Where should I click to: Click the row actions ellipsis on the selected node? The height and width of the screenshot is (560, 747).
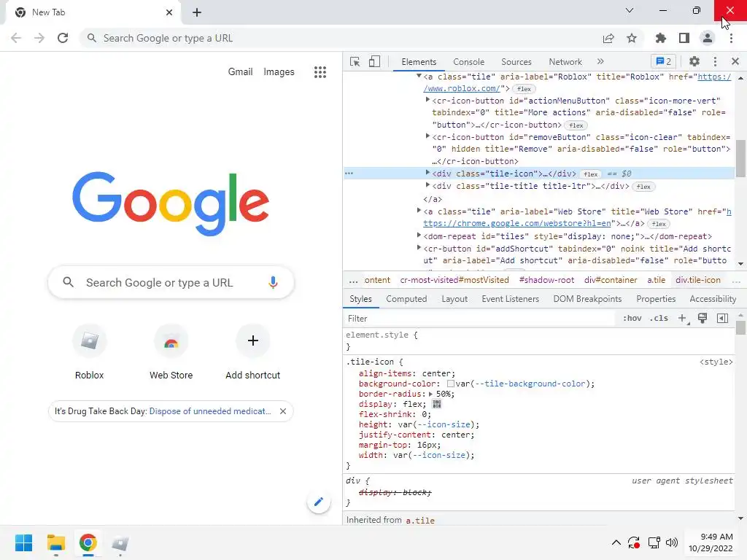coord(349,174)
